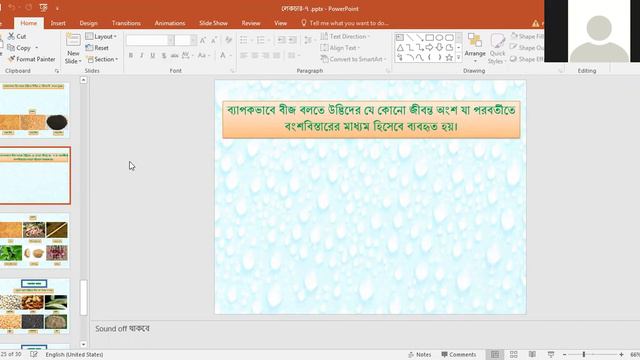This screenshot has width=640, height=360.
Task: Activate the Format Painter brush
Action: 11,59
